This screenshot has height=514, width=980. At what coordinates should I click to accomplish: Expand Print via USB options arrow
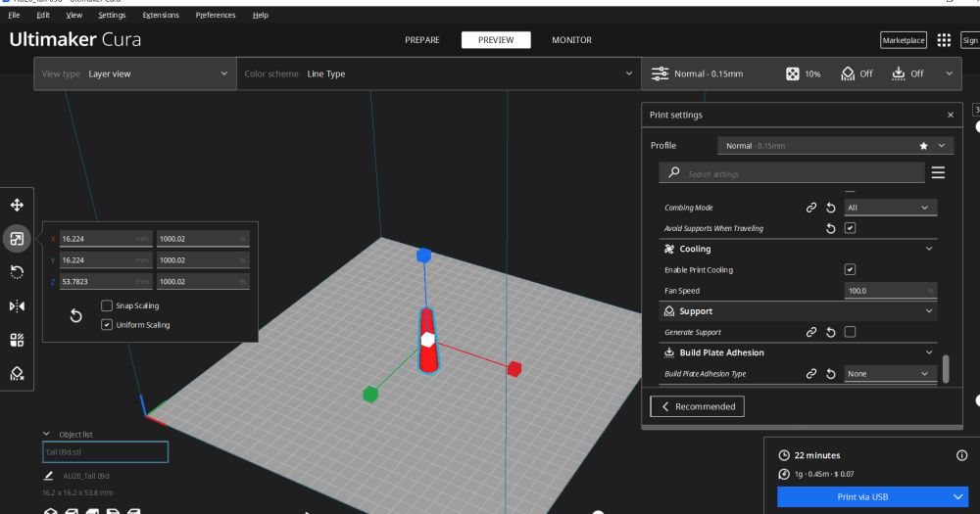(x=957, y=497)
